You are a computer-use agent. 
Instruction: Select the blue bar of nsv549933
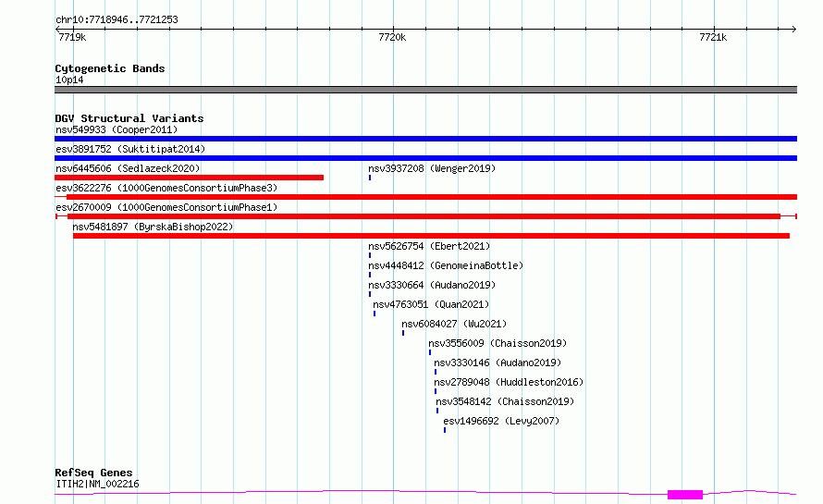click(x=425, y=139)
